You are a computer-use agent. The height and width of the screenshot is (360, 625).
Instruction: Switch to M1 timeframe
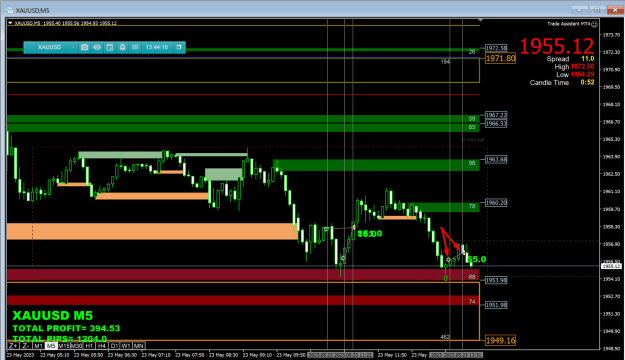coord(38,346)
